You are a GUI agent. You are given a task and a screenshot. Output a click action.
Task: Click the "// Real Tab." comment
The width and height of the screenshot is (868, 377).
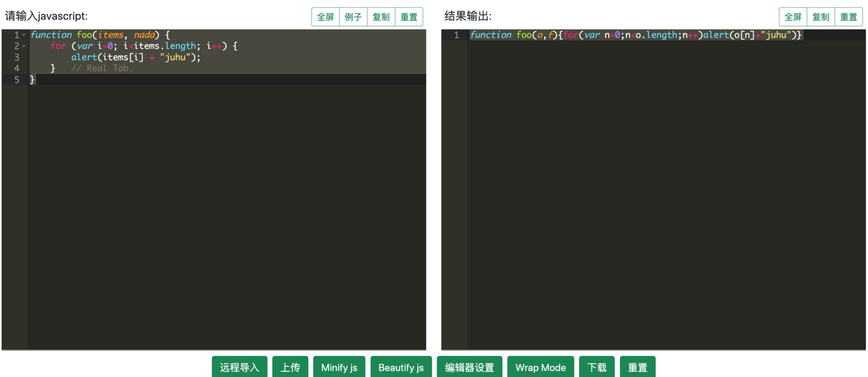click(102, 68)
